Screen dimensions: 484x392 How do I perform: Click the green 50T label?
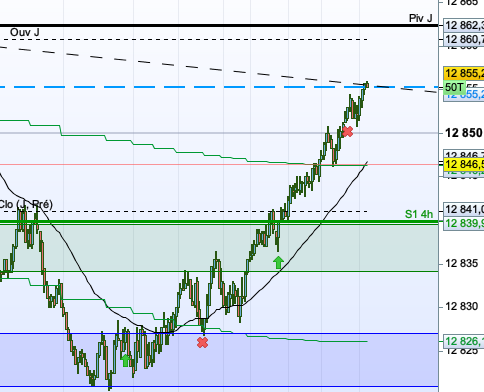454,87
